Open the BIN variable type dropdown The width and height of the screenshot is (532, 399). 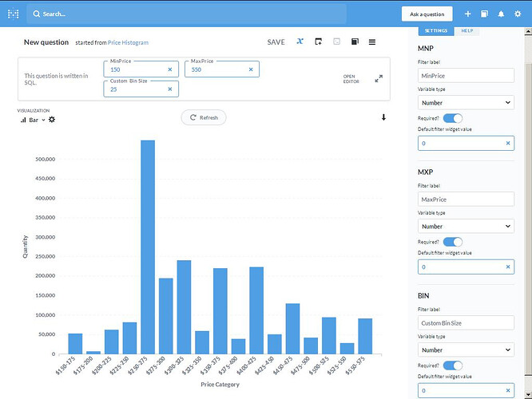[466, 350]
